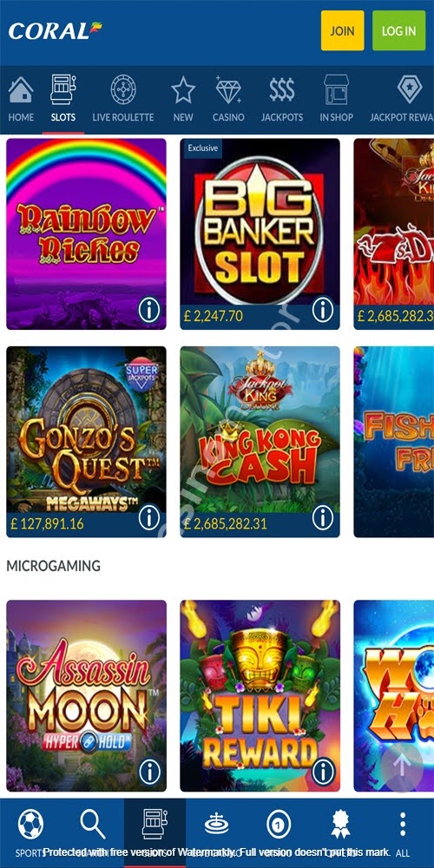
Task: Click the yellow Join button
Action: (343, 30)
